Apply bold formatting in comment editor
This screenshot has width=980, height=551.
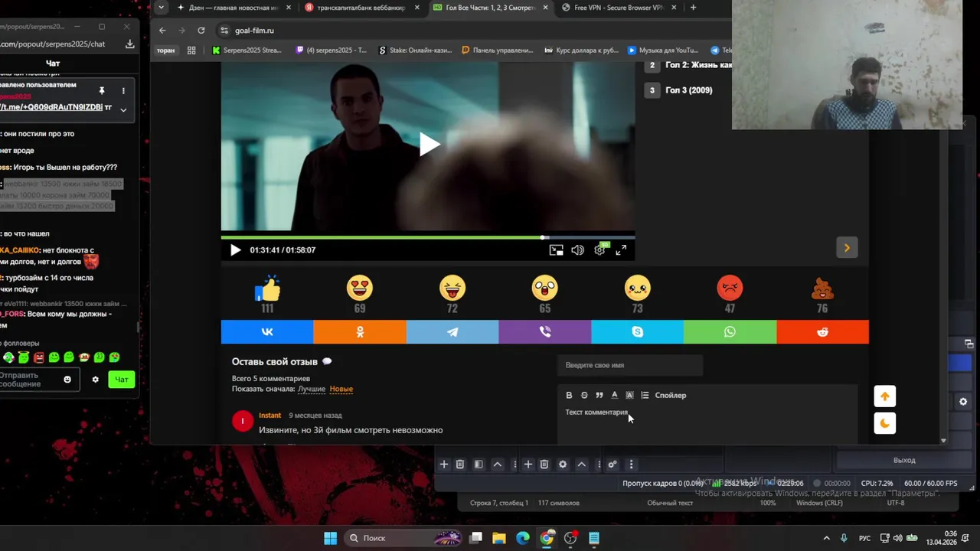[569, 396]
